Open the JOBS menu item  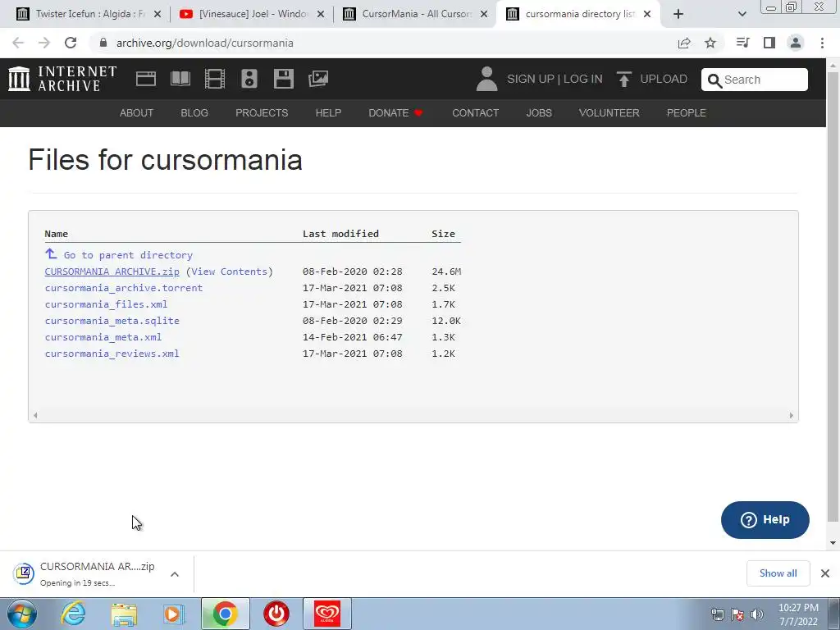538,113
